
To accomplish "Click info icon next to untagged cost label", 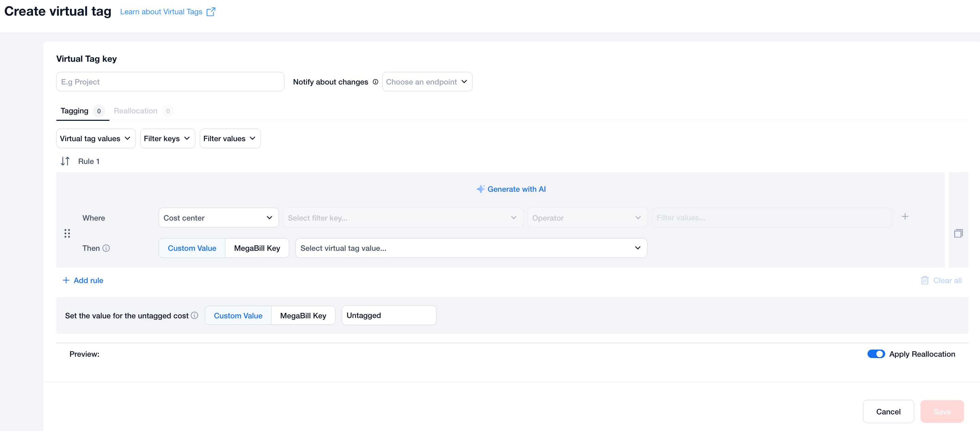I will [194, 316].
